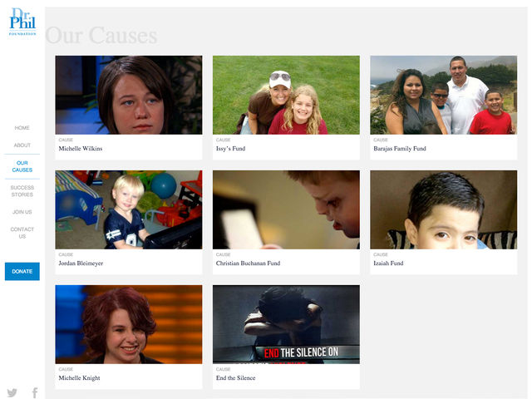
Task: Open End the Silence banner image
Action: 286,324
